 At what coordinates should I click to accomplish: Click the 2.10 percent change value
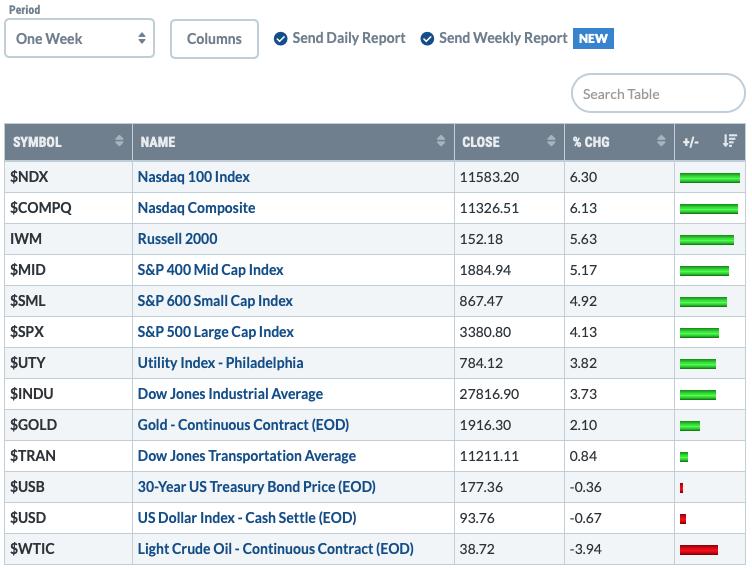(583, 425)
